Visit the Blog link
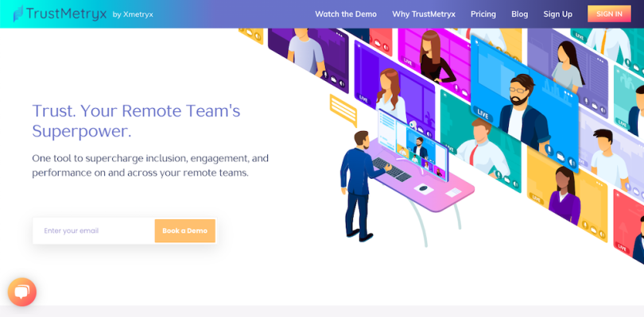Screen dimensions: 644x317 519,14
